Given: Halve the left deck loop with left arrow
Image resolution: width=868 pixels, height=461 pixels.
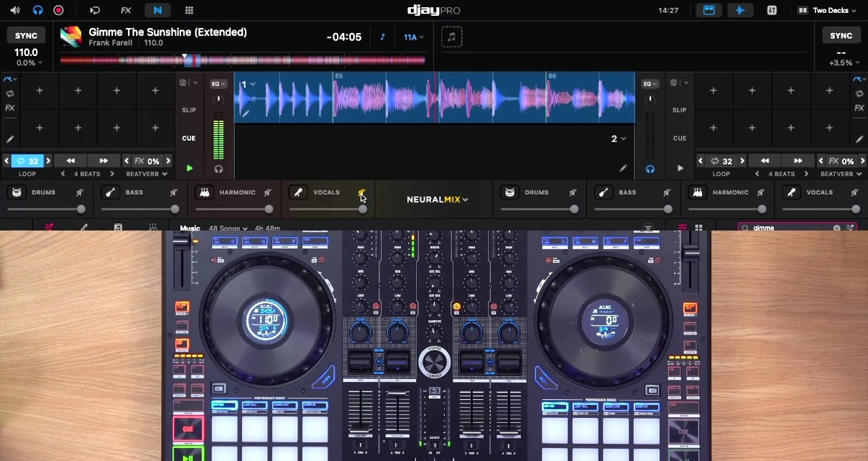Looking at the screenshot, I should tap(6, 161).
